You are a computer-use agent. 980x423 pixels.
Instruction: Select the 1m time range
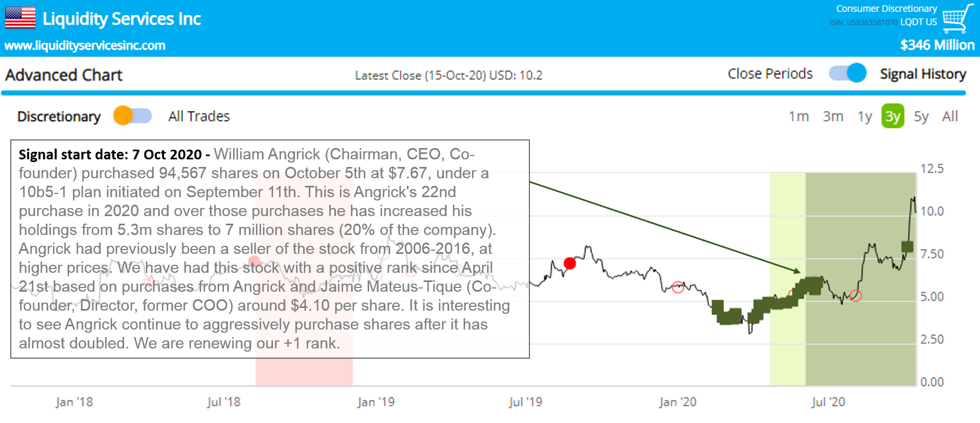(798, 116)
